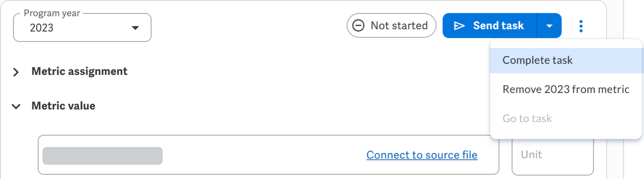This screenshot has height=179, width=644.
Task: Open the three-dot more options menu
Action: pyautogui.click(x=581, y=26)
